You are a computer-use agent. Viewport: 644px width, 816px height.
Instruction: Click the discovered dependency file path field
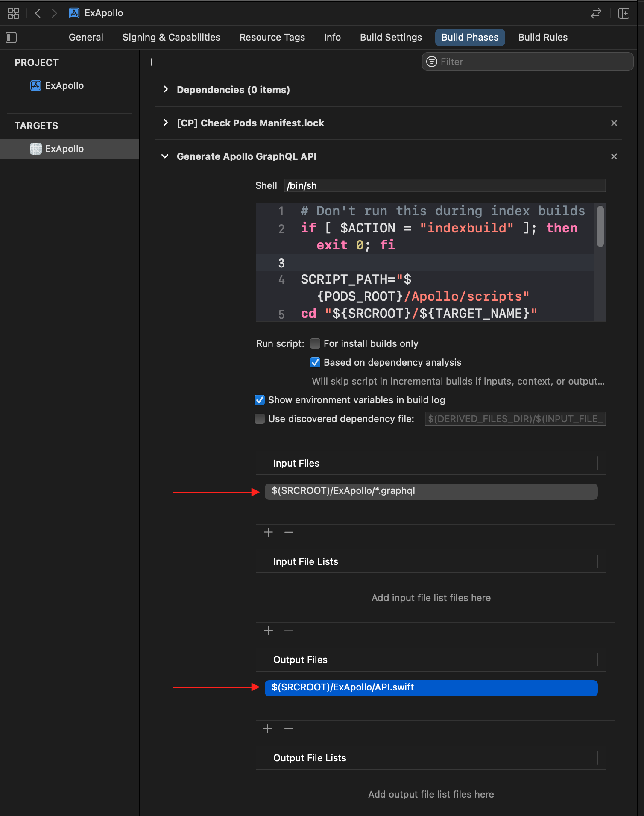515,419
